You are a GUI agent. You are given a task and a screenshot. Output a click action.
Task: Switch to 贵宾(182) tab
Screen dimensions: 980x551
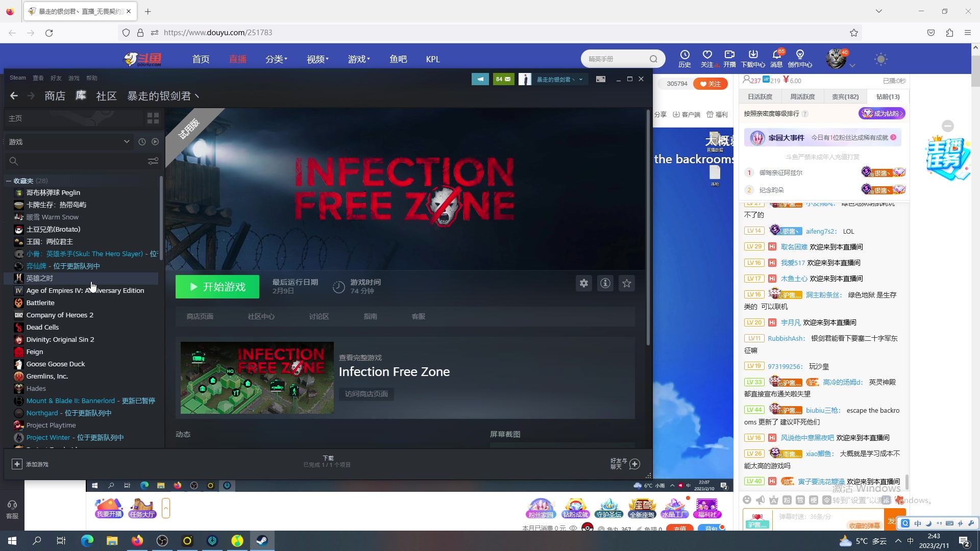845,96
